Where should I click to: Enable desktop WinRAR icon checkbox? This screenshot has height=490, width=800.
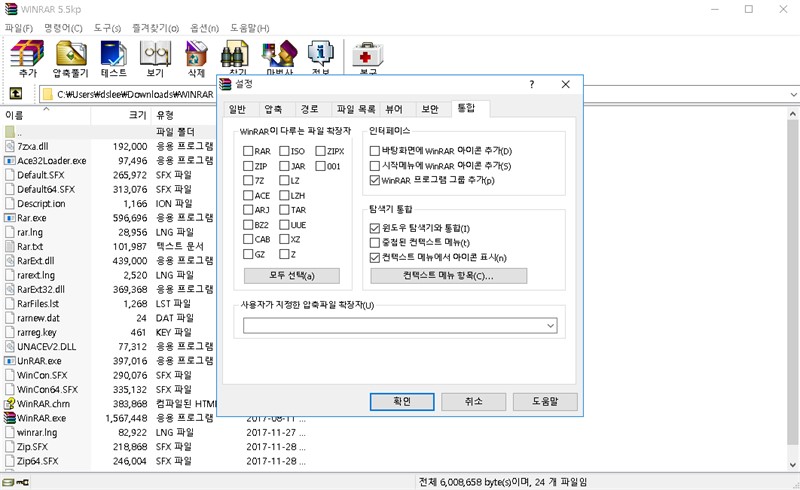(374, 151)
